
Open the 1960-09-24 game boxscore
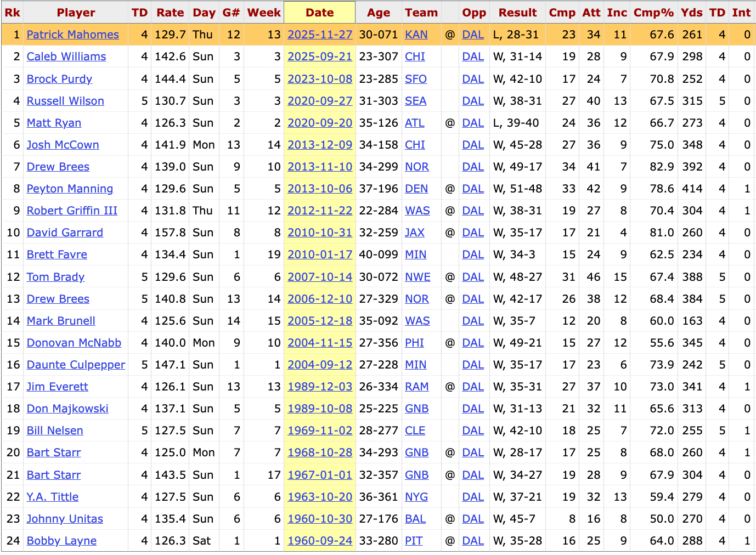coord(320,541)
